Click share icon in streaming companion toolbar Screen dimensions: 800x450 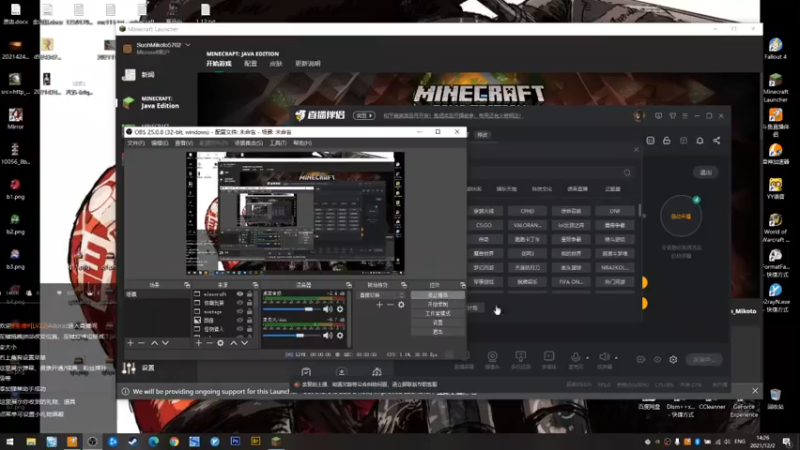coord(716,140)
